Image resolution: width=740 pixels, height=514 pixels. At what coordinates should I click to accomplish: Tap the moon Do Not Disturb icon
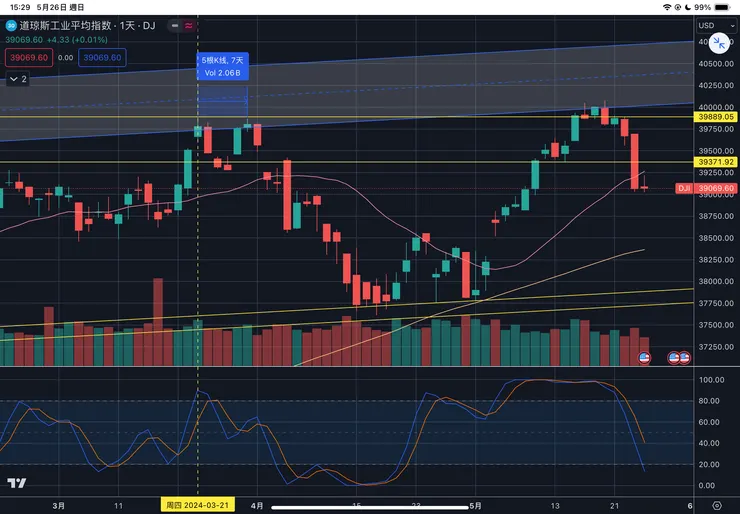tap(688, 7)
